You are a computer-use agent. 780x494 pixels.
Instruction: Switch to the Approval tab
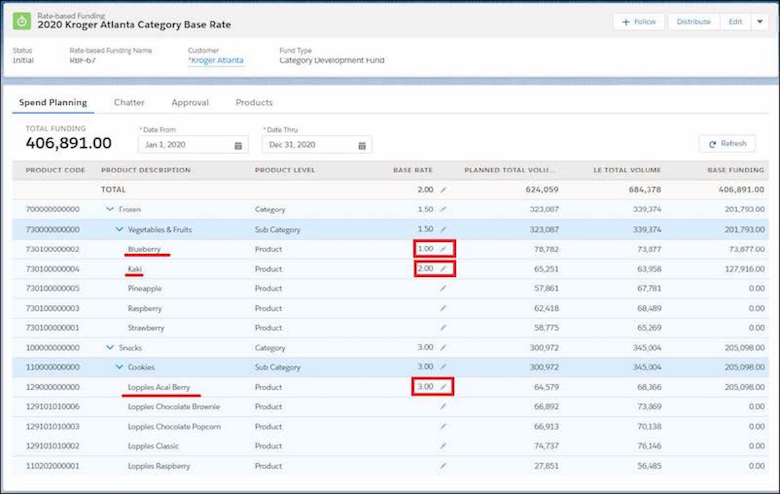(190, 102)
